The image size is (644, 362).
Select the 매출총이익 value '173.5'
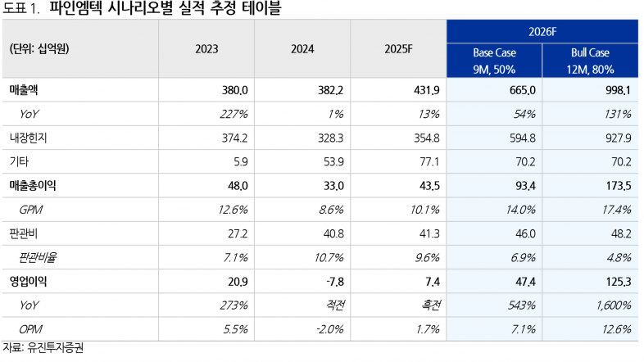pyautogui.click(x=619, y=186)
